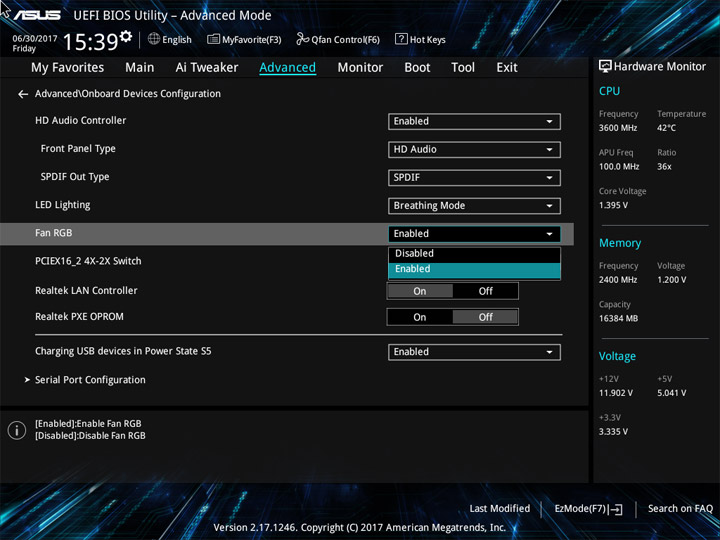Image resolution: width=720 pixels, height=540 pixels.
Task: Click +12V value 11.902 V
Action: click(x=616, y=393)
